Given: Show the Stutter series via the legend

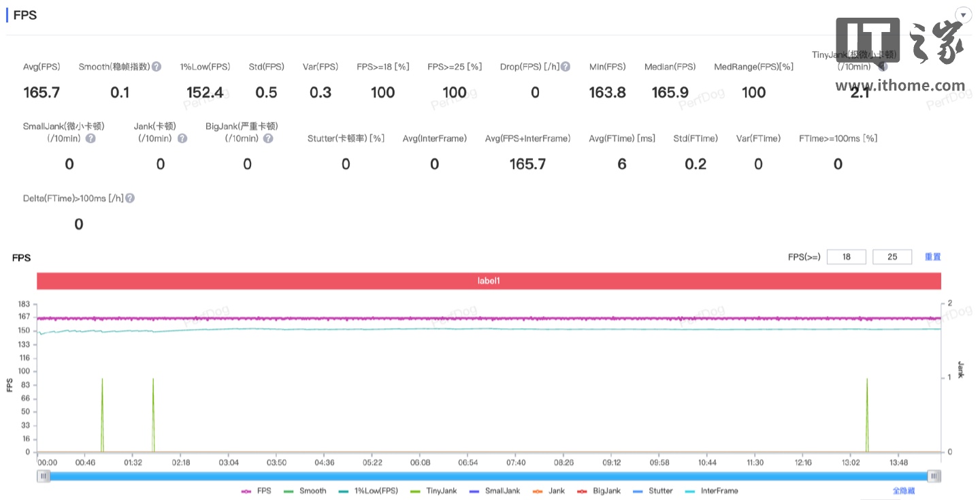Looking at the screenshot, I should click(x=653, y=490).
